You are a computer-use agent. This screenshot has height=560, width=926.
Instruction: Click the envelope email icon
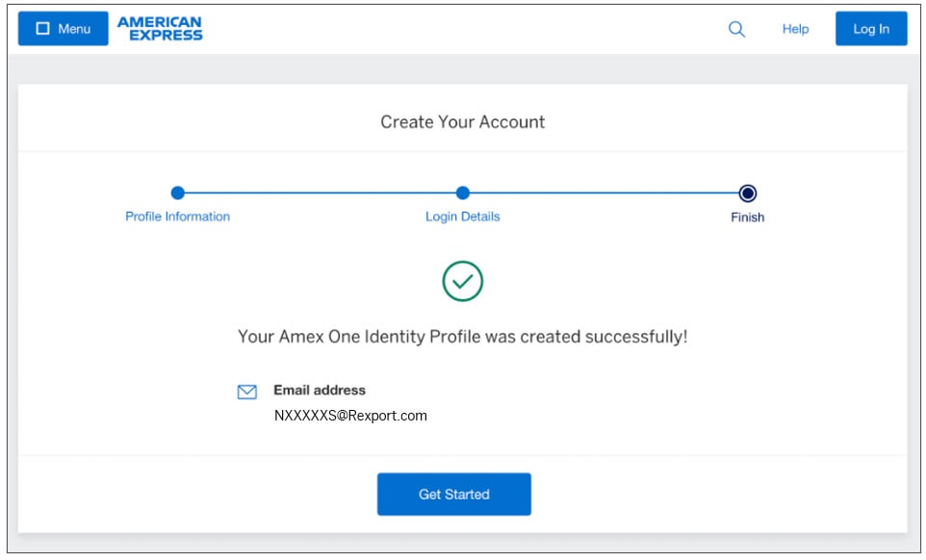247,392
